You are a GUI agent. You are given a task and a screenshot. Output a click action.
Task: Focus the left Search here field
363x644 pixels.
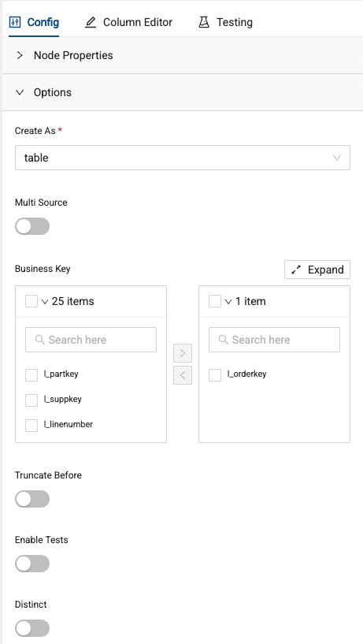(x=91, y=340)
